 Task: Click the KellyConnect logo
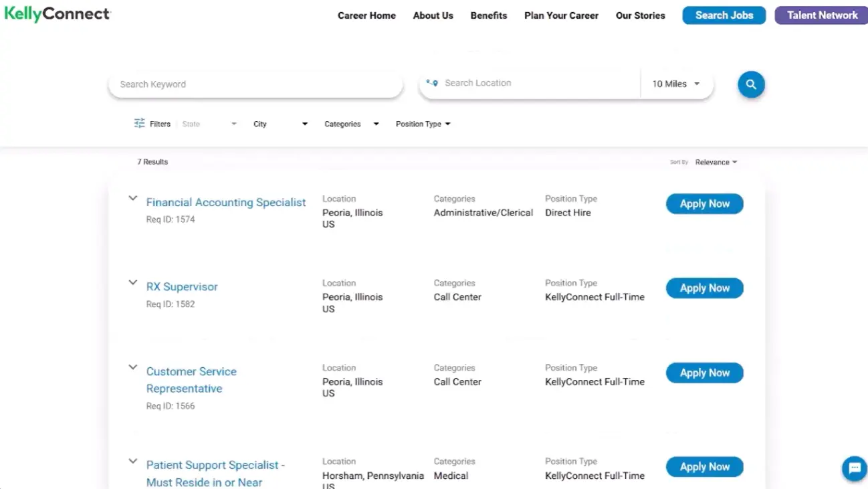[x=58, y=14]
